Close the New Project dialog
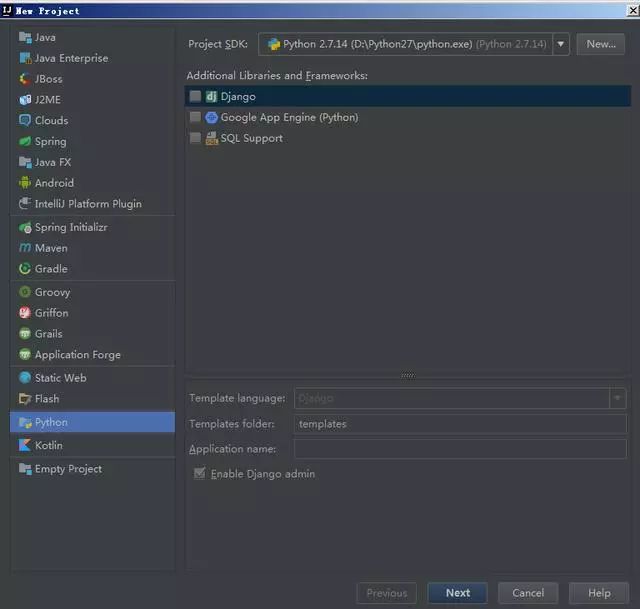The image size is (640, 609). 633,10
